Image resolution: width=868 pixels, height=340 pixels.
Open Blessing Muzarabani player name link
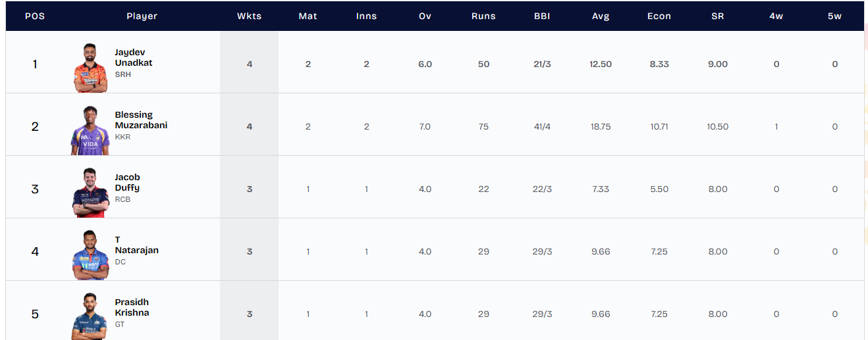tap(141, 120)
